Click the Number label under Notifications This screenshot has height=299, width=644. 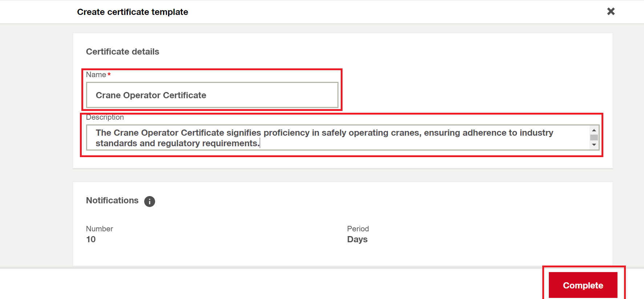(100, 229)
